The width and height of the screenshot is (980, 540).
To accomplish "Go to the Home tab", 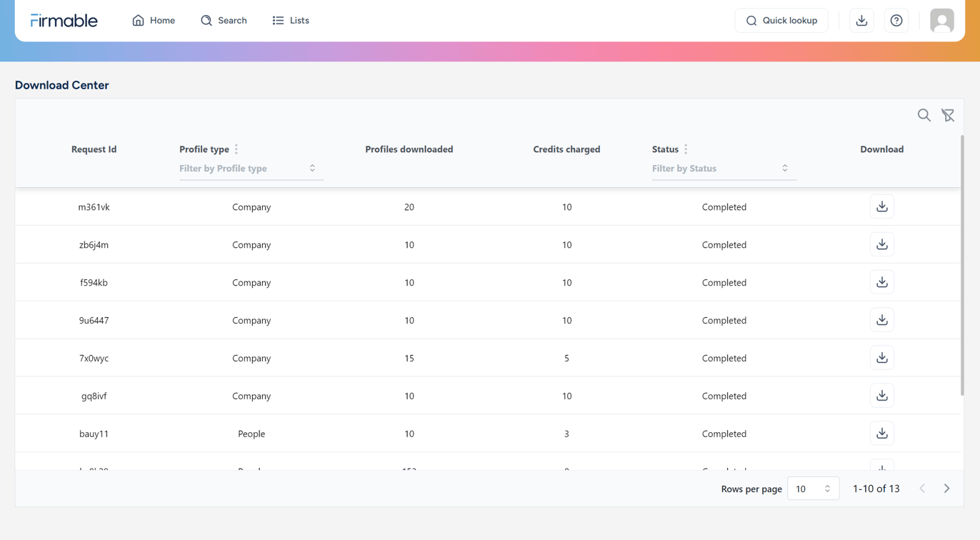I will pos(154,21).
